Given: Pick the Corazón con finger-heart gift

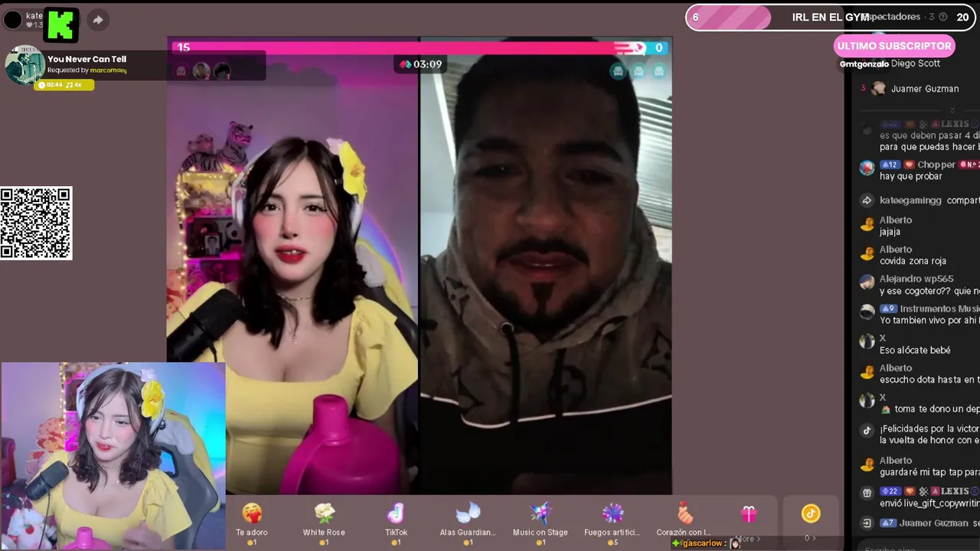Looking at the screenshot, I should point(684,523).
